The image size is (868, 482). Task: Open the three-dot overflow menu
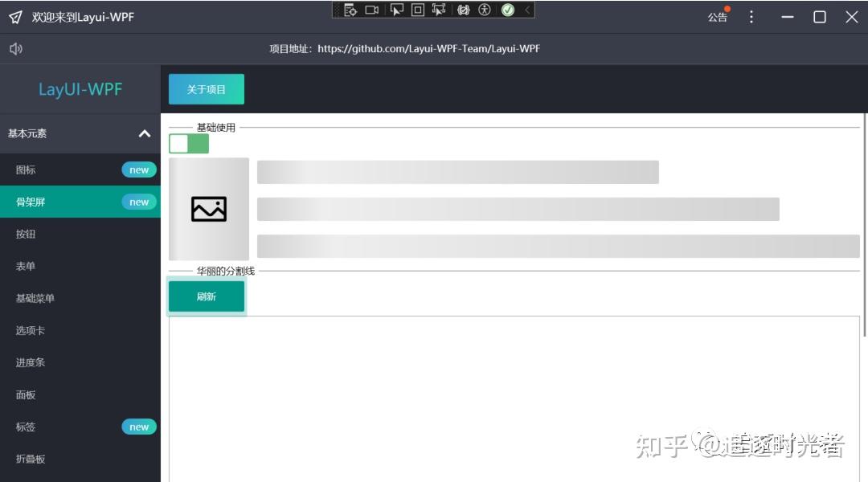click(x=751, y=17)
